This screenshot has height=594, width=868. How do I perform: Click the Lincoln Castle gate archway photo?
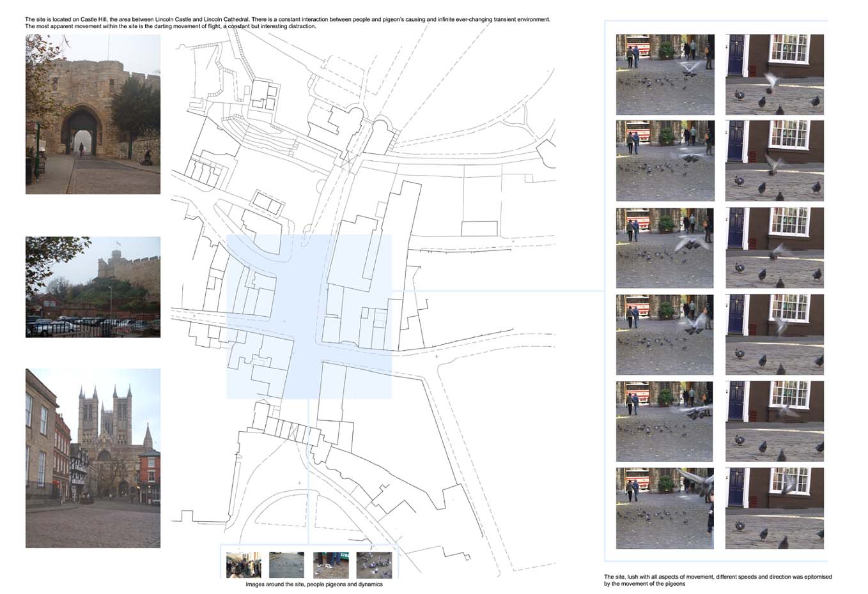pyautogui.click(x=93, y=114)
